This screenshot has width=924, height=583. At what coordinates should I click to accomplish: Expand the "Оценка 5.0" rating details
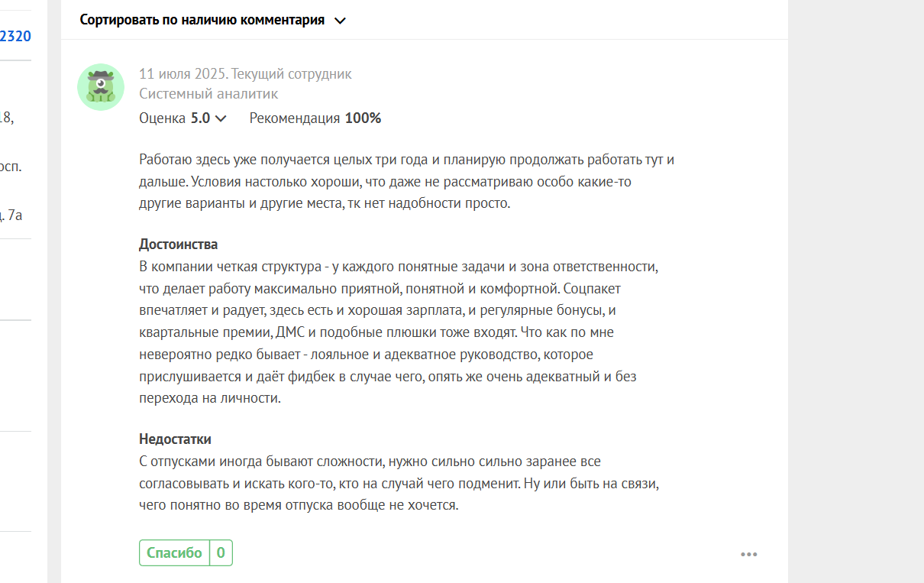tap(183, 118)
